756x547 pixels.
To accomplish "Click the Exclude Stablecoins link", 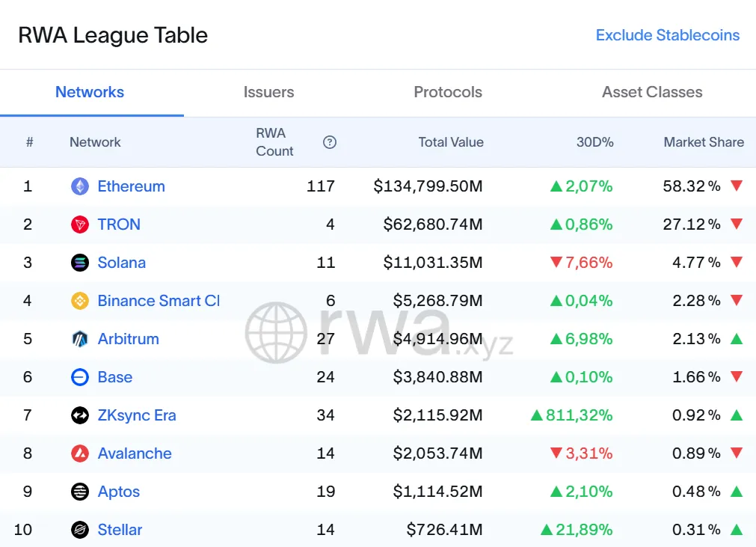I will pos(667,34).
